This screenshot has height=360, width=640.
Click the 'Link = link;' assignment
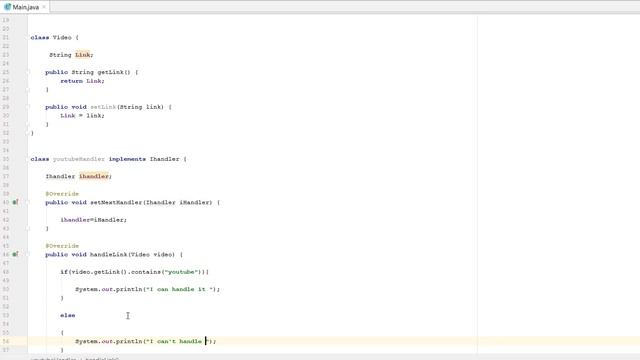82,116
